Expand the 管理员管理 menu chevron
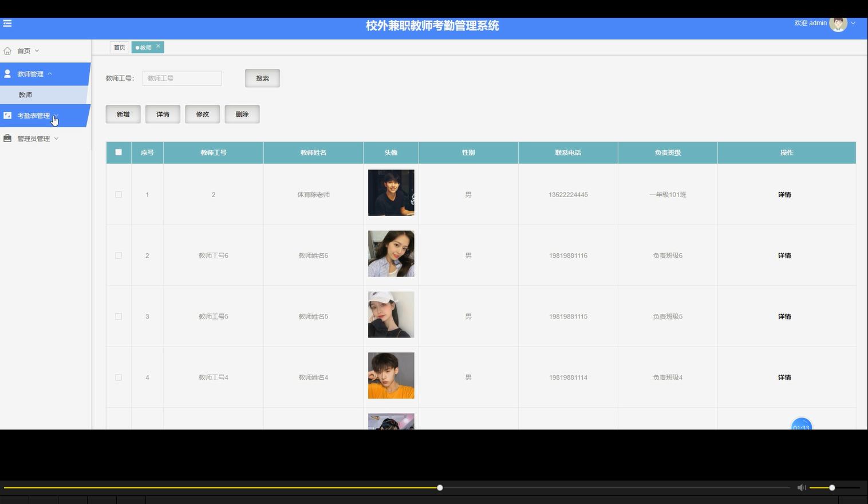The image size is (868, 504). [56, 139]
